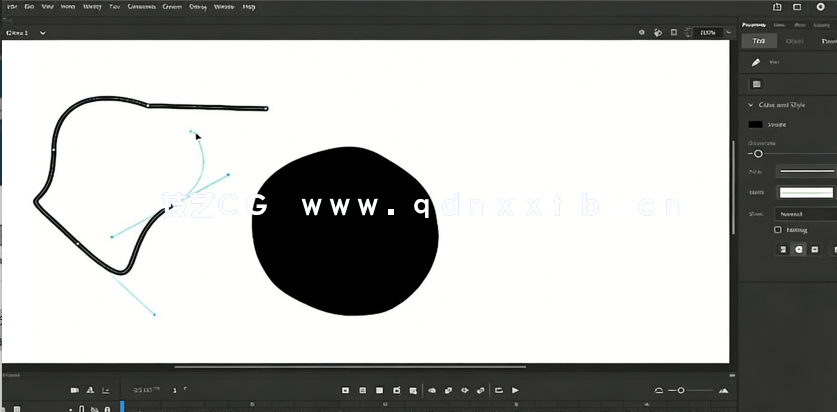
Task: Play the timeline animation
Action: tap(515, 391)
